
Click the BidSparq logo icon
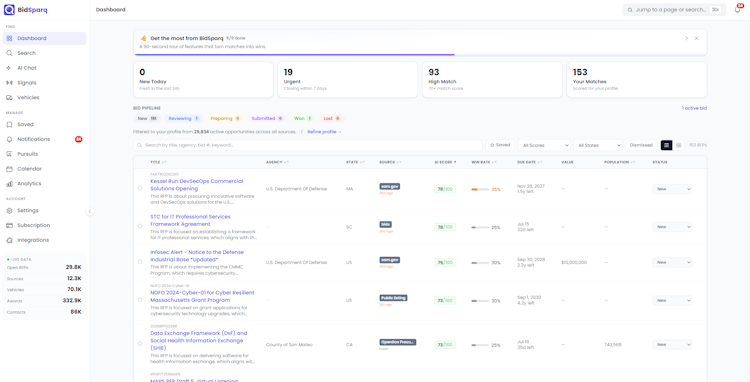pos(9,10)
